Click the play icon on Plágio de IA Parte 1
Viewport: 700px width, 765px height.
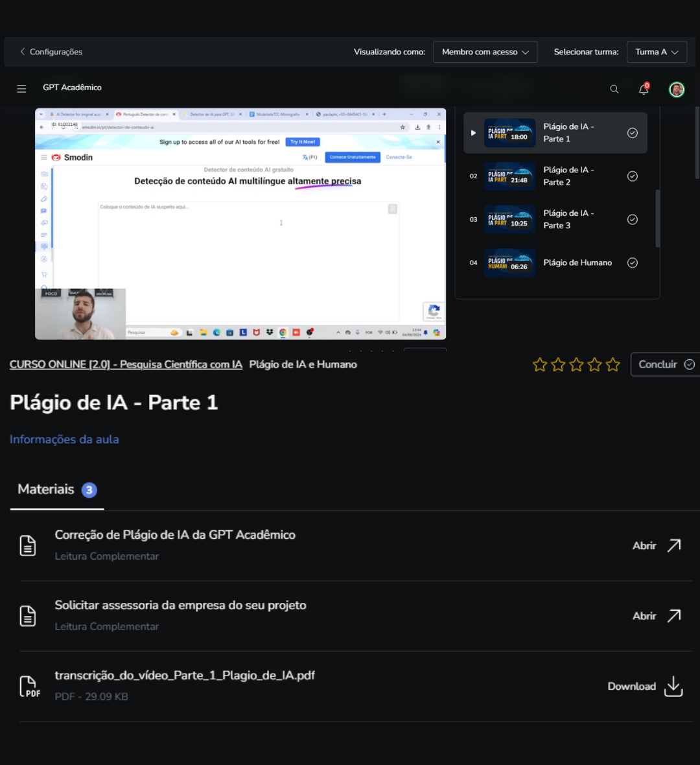coord(473,133)
